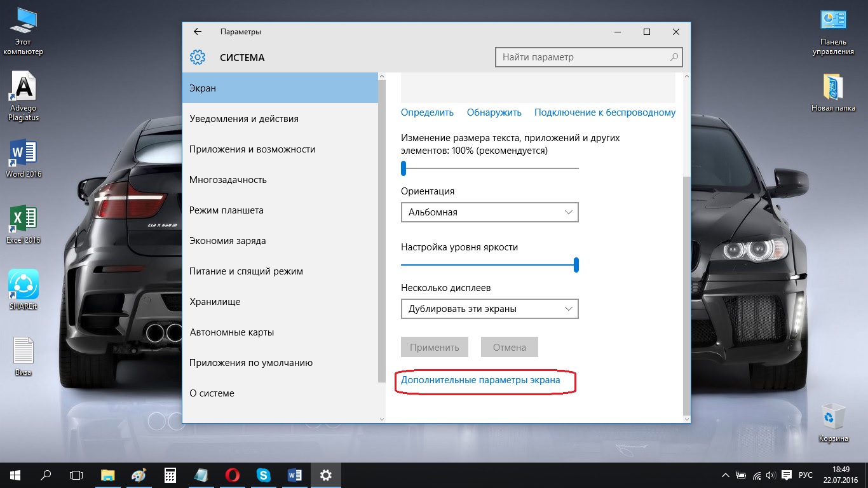Open the Режим планшета section
Image resolution: width=868 pixels, height=488 pixels.
[280, 210]
